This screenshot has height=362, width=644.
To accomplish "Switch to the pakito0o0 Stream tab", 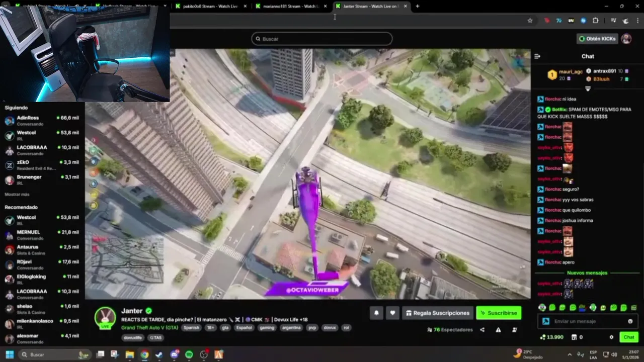I will (211, 6).
